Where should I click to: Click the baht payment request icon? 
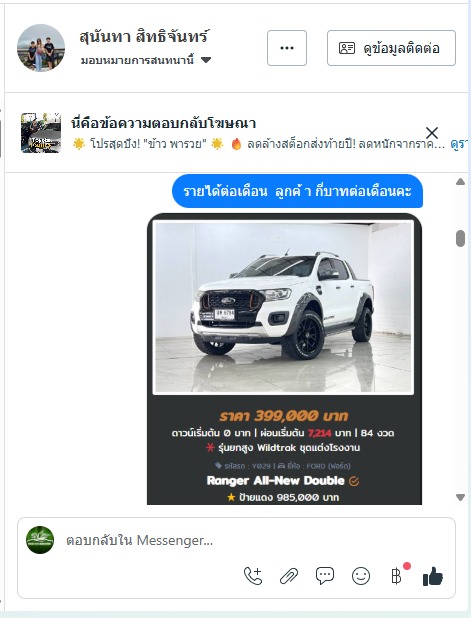click(397, 576)
